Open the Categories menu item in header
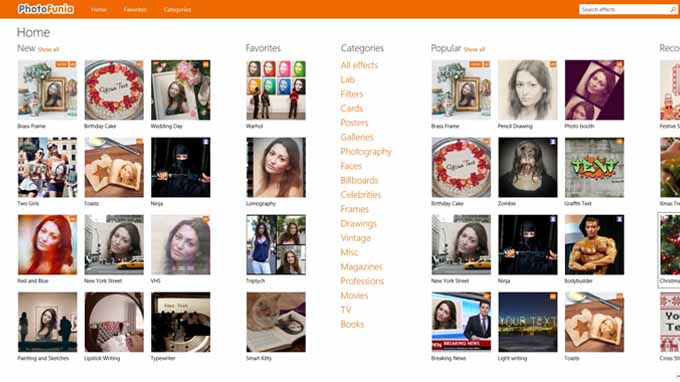 [177, 10]
